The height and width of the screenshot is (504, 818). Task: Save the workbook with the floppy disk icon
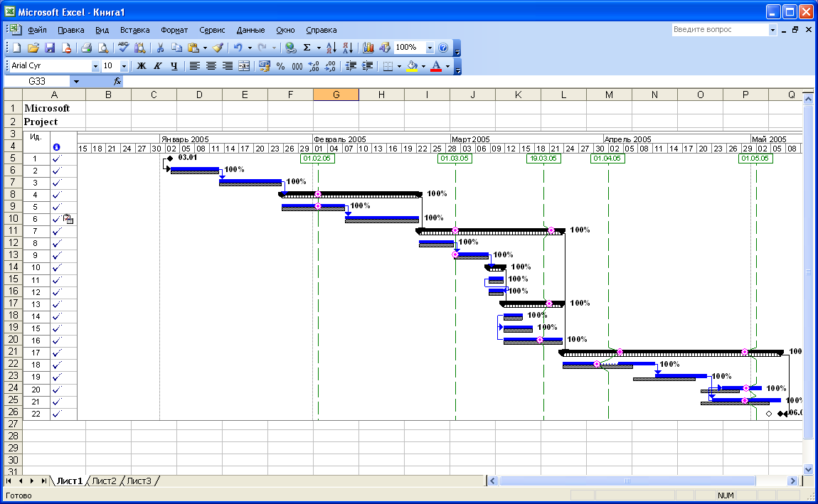50,48
